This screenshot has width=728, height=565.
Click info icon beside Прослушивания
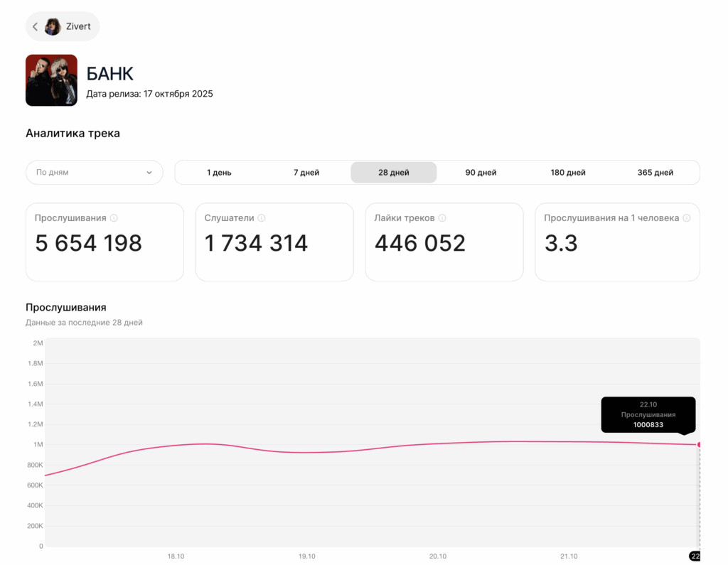click(114, 218)
